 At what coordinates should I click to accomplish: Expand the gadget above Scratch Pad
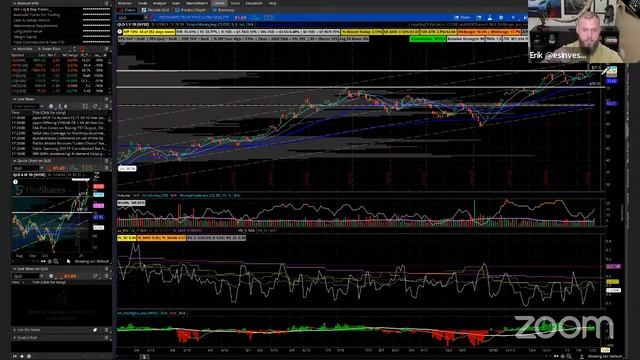point(15,330)
